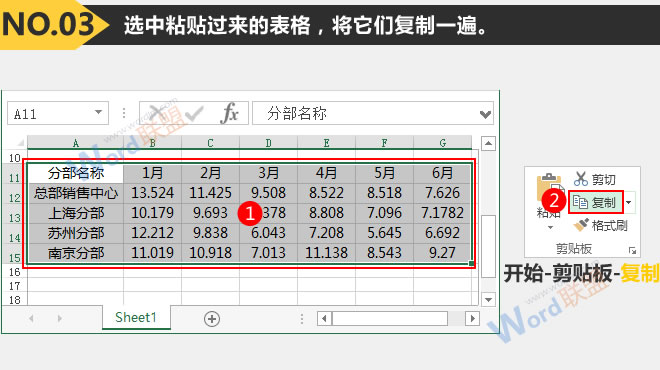Click cell with value 10.918

(x=210, y=253)
